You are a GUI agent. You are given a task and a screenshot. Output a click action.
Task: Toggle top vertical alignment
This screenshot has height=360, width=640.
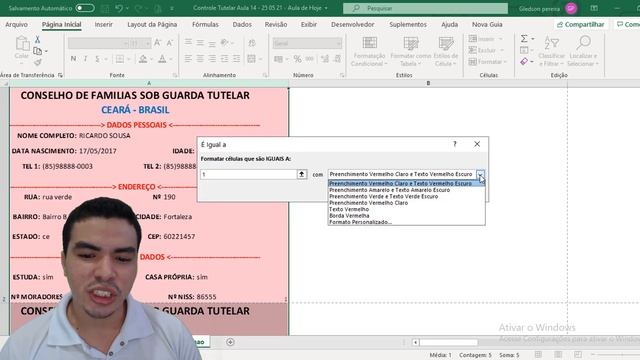point(188,42)
